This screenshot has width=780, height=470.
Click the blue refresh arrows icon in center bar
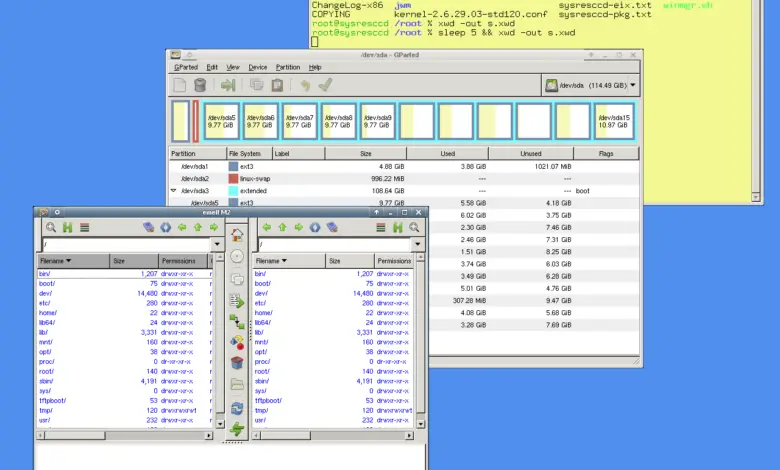coord(237,408)
